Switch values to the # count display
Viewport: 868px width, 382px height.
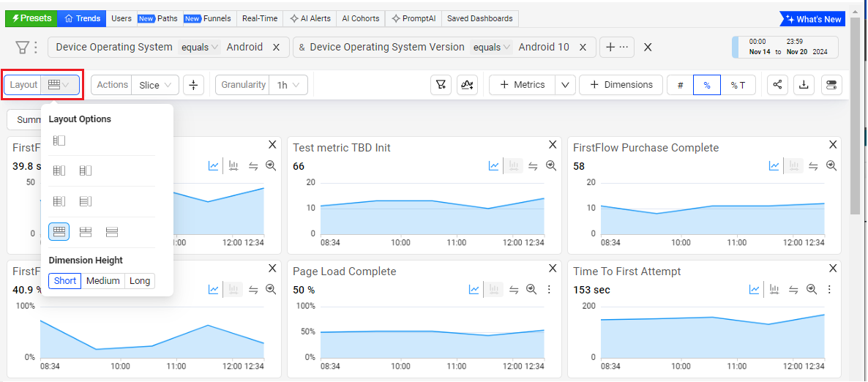[x=680, y=85]
